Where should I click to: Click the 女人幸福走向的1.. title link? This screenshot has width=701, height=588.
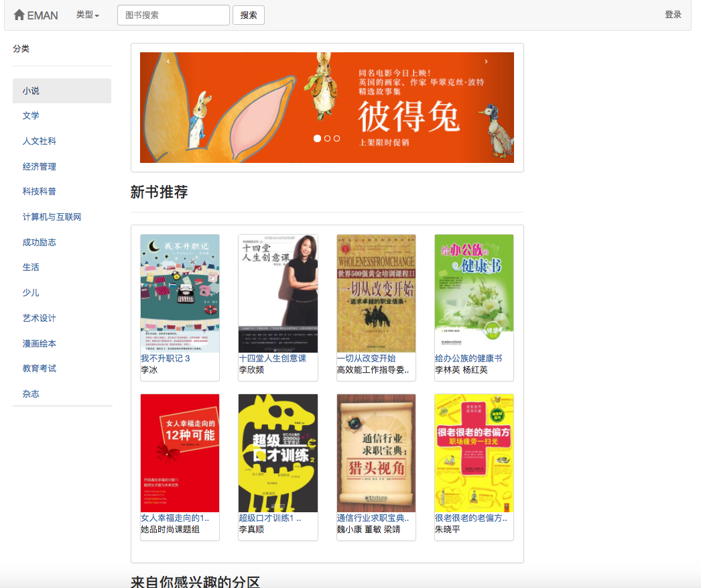175,518
